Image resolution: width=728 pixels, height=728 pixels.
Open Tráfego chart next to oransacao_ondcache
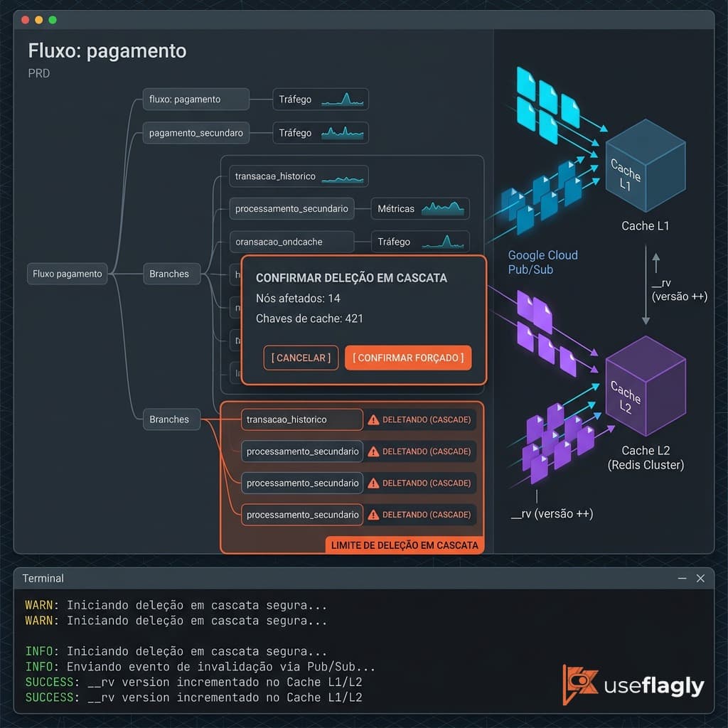click(x=420, y=242)
